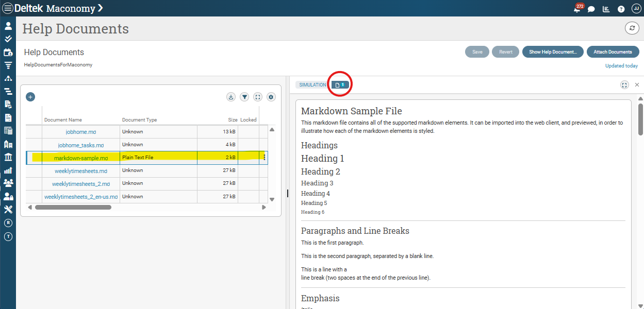
Task: Select the document preview tab
Action: [x=340, y=85]
